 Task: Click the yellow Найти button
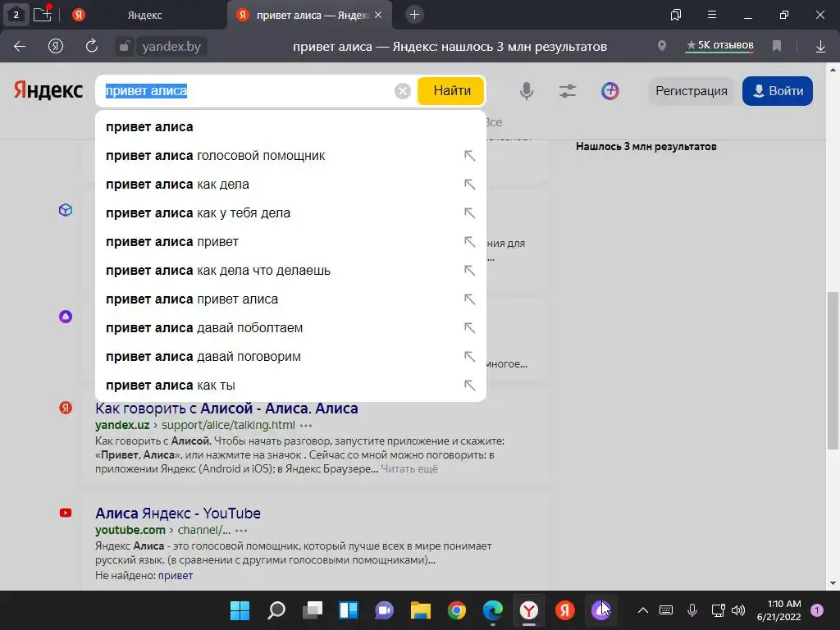[452, 90]
